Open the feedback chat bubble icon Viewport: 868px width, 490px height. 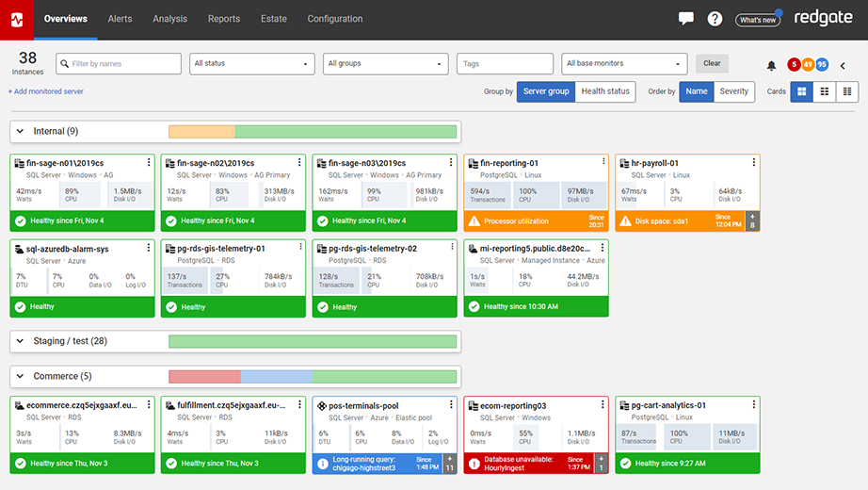[686, 19]
